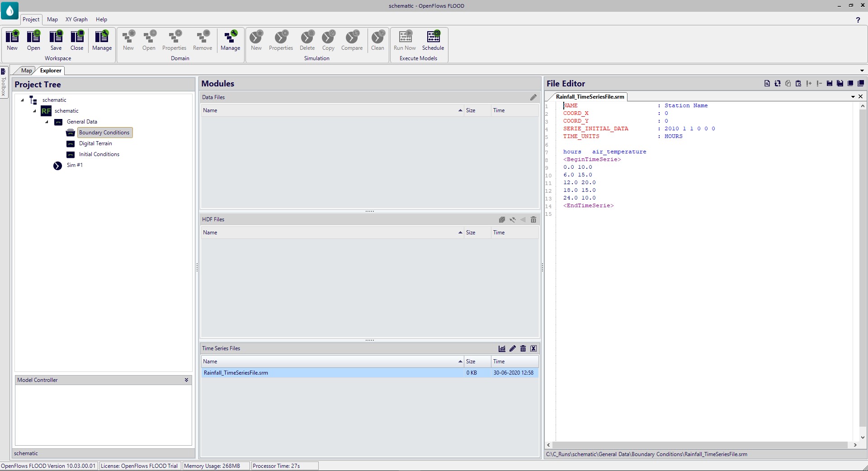Screen dimensions: 868x471
Task: Open the Project ribbon tab
Action: tap(31, 19)
